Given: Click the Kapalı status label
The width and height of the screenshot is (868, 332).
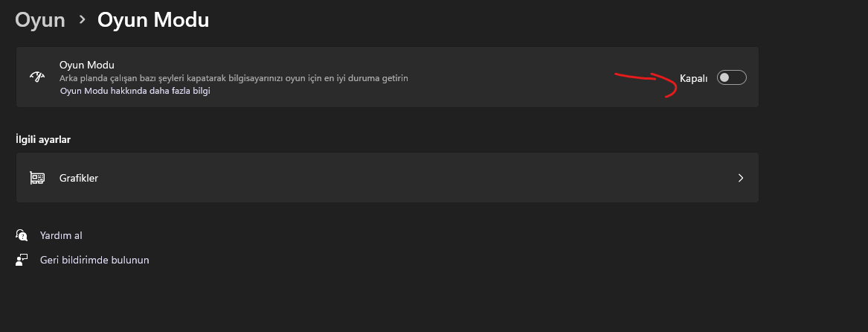Looking at the screenshot, I should pos(694,78).
